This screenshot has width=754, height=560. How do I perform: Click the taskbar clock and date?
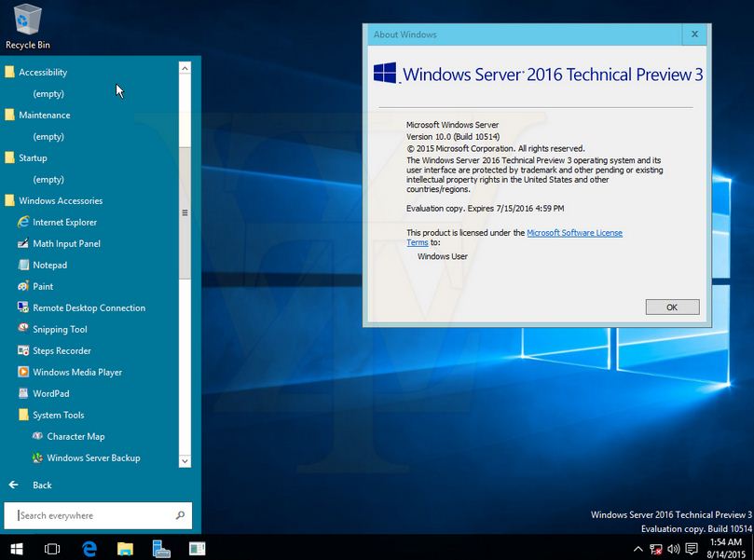point(726,549)
